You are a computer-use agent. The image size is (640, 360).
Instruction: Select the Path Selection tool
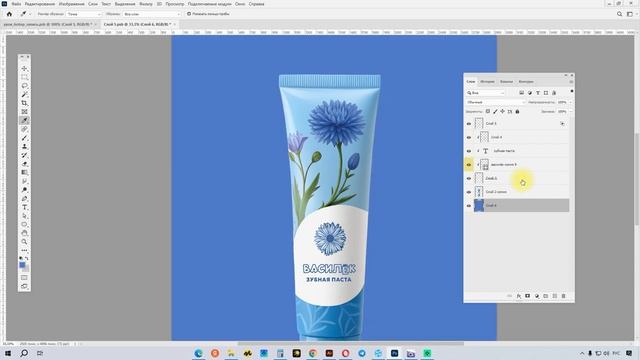[x=24, y=216]
